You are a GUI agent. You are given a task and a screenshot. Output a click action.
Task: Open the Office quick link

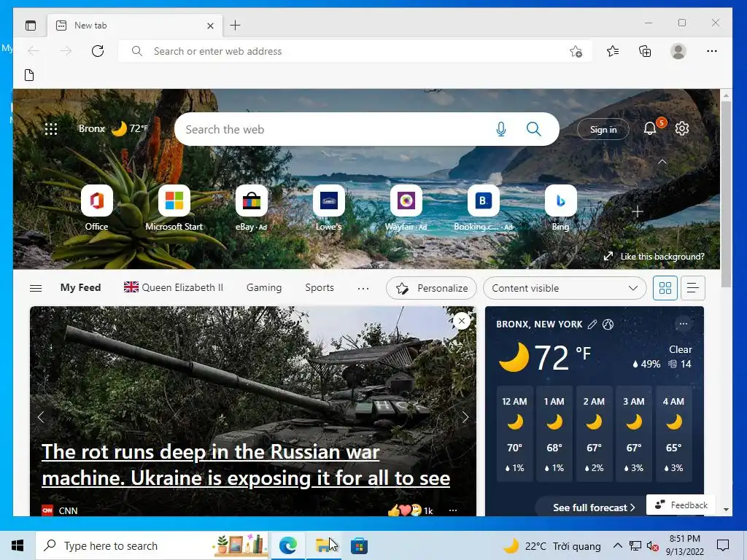[97, 208]
